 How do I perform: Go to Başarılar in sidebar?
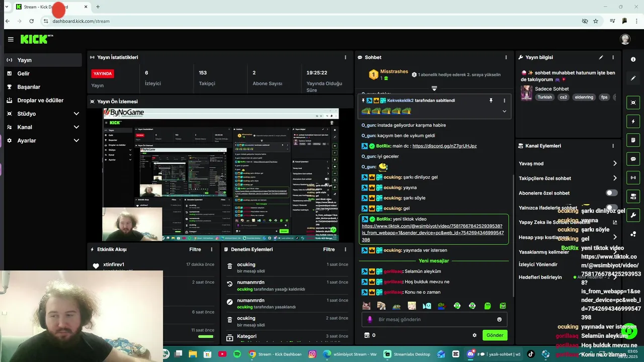coord(43,87)
